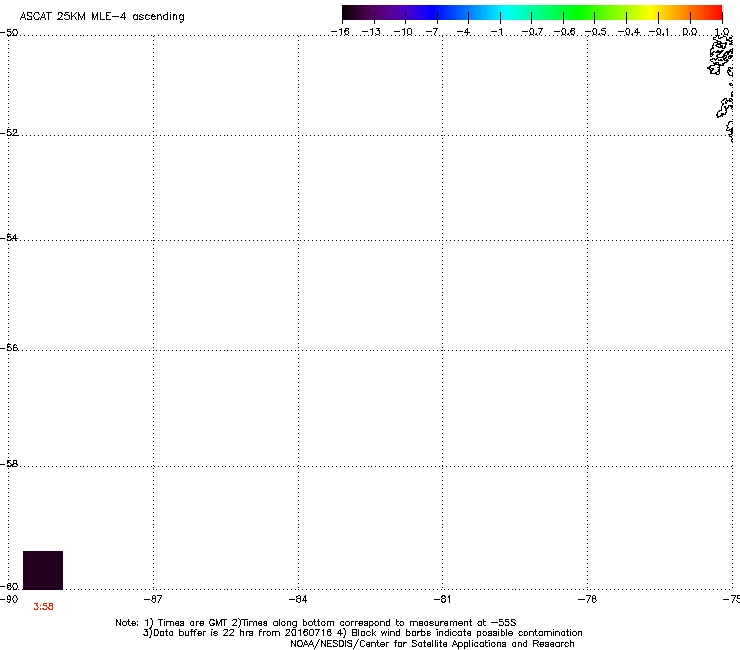Click the -58 latitude label
The image size is (740, 650).
(x=9, y=464)
